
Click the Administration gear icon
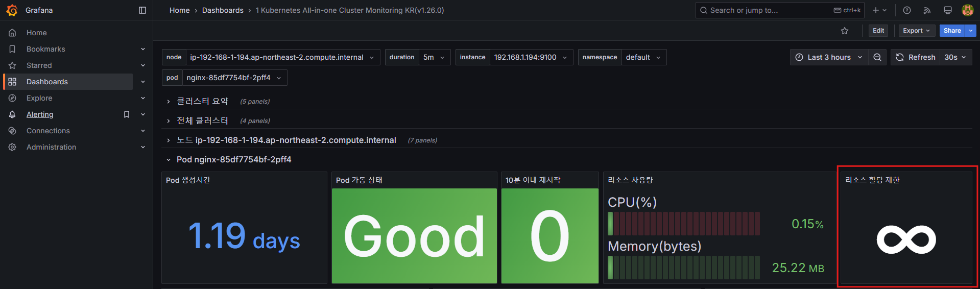[12, 147]
